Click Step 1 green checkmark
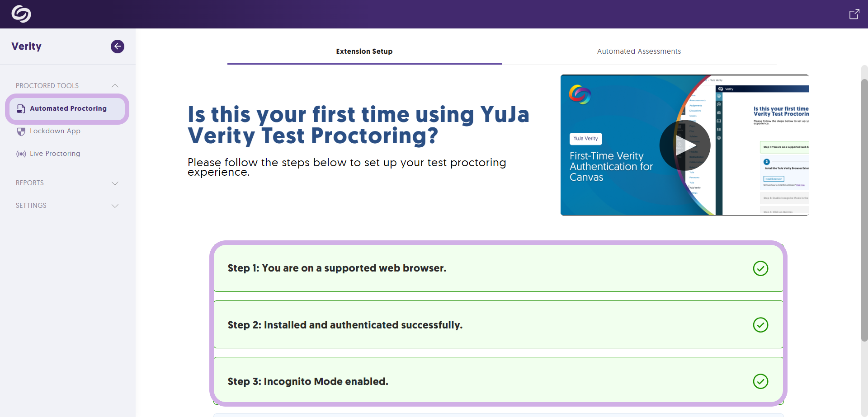Screen dimensions: 868x417 760,268
